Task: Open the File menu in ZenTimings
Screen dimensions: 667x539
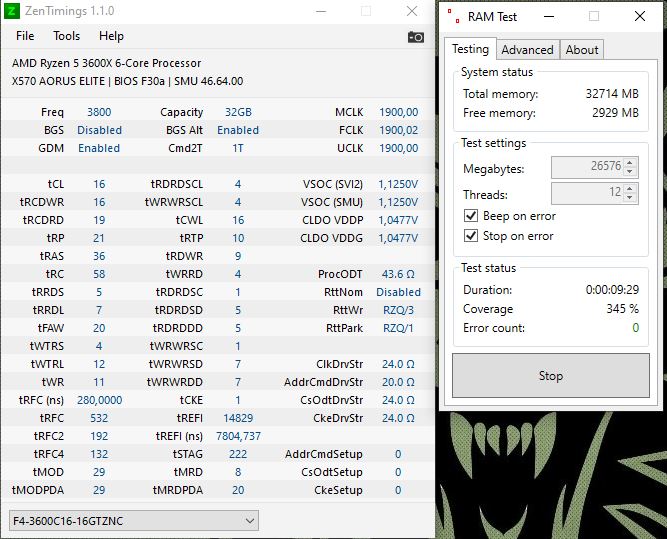Action: point(25,36)
